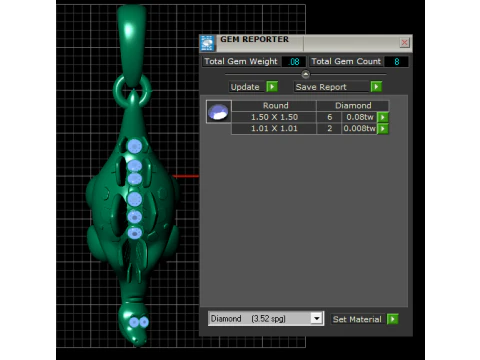Collapse the panel with round arrow handle
This screenshot has width=480, height=360.
(x=305, y=74)
